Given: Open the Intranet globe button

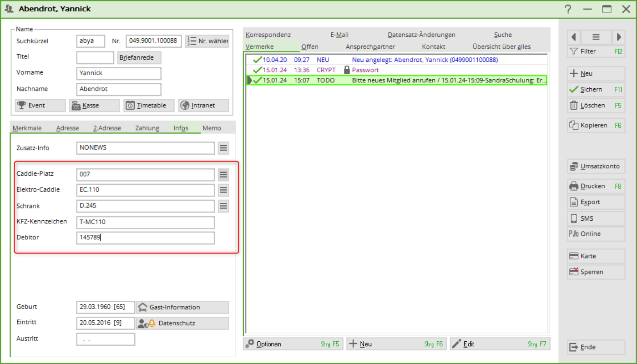Looking at the screenshot, I should pos(203,106).
